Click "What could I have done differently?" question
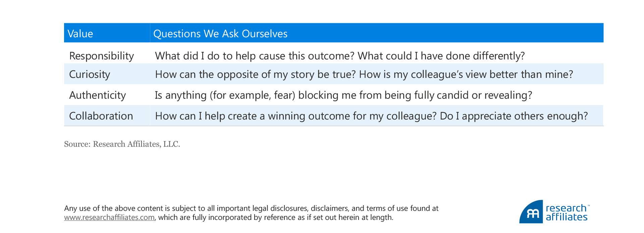This screenshot has width=644, height=233. pyautogui.click(x=441, y=56)
